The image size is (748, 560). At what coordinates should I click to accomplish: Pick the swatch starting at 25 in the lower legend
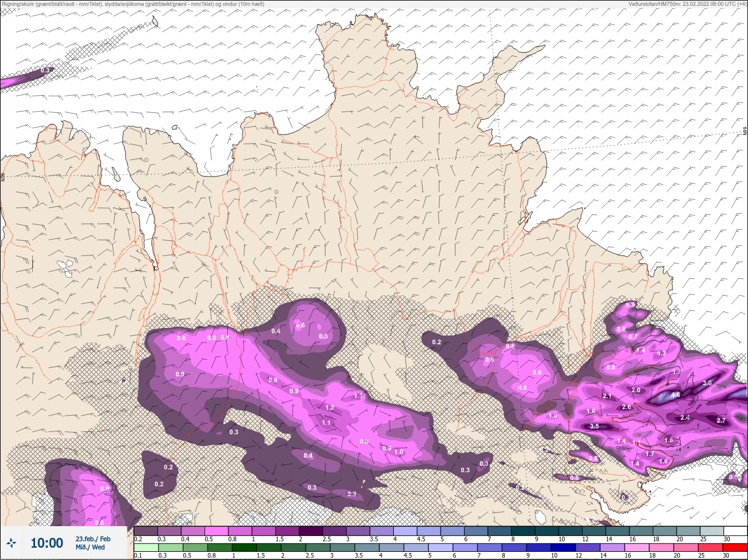click(x=710, y=548)
